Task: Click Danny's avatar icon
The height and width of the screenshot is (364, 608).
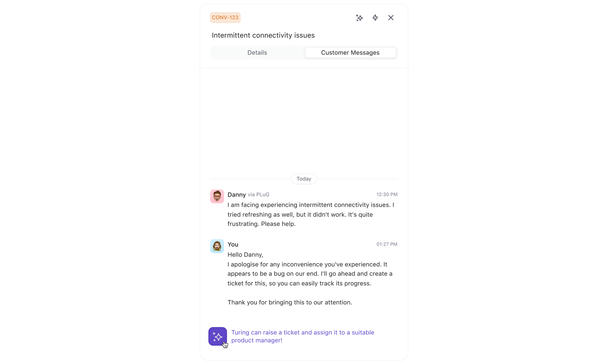Action: (216, 195)
